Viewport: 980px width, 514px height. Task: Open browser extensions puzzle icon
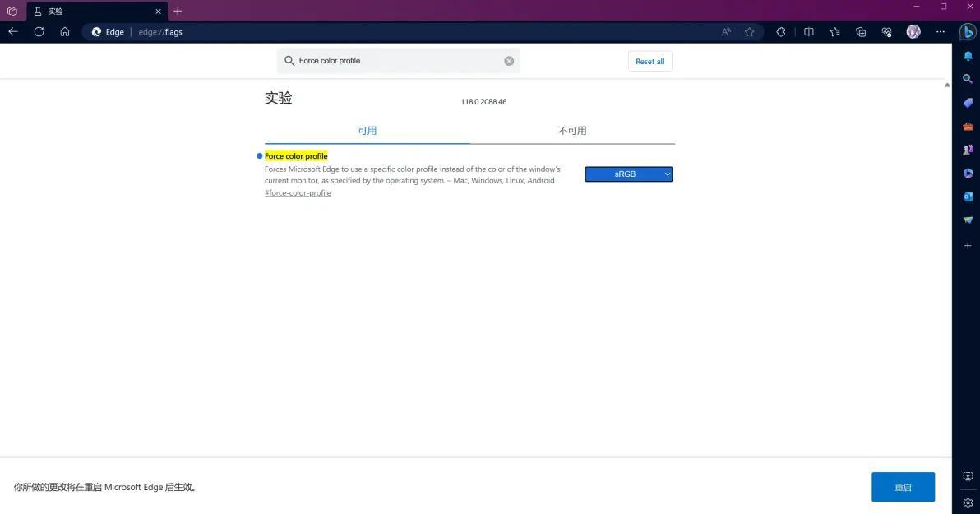pos(780,32)
